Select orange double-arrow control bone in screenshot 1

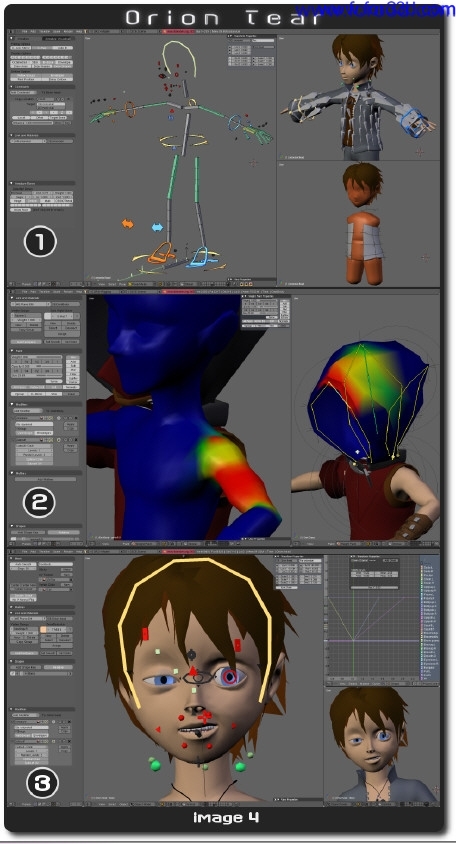pyautogui.click(x=128, y=223)
